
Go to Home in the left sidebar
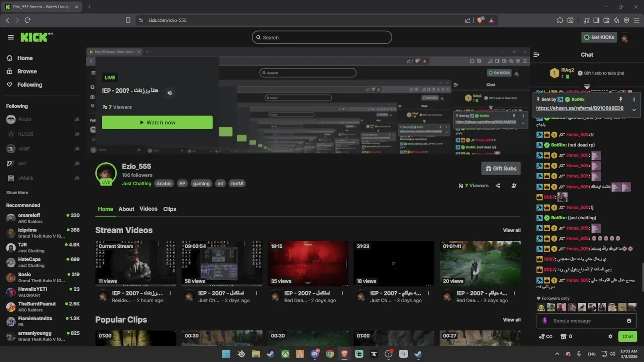[25, 58]
